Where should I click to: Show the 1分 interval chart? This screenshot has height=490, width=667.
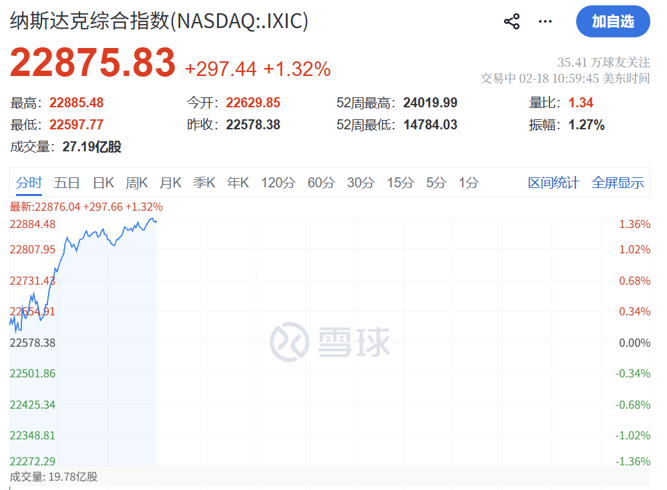point(468,182)
